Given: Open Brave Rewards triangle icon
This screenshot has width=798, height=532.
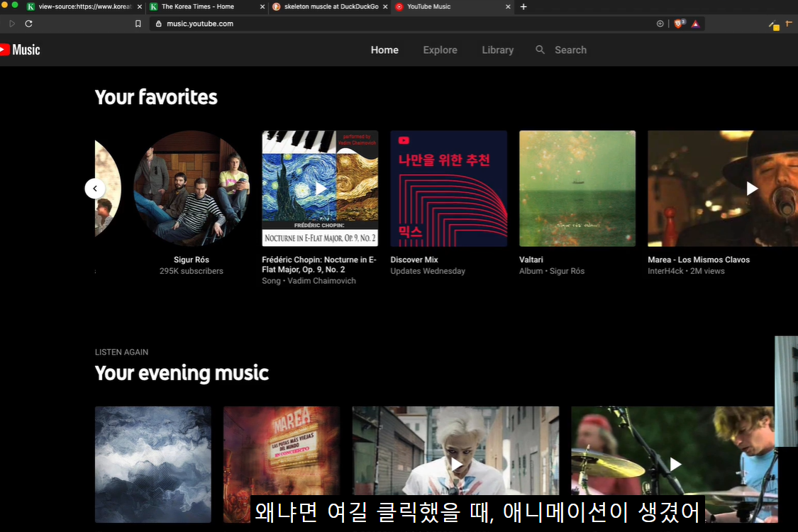Looking at the screenshot, I should 695,23.
